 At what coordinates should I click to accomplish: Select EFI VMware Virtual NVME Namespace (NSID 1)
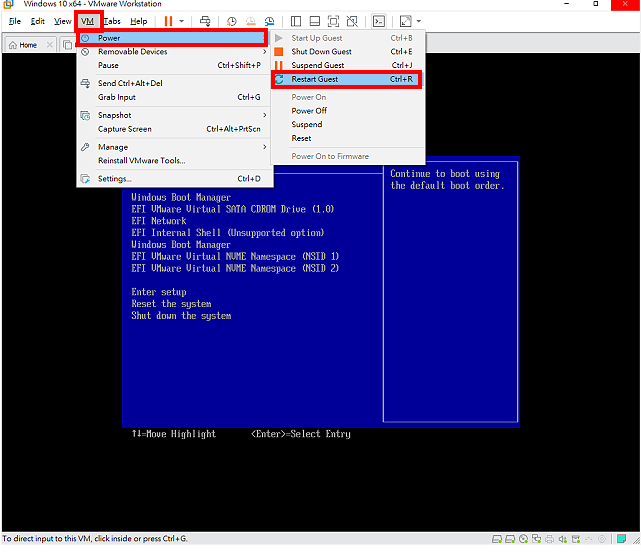pos(235,257)
